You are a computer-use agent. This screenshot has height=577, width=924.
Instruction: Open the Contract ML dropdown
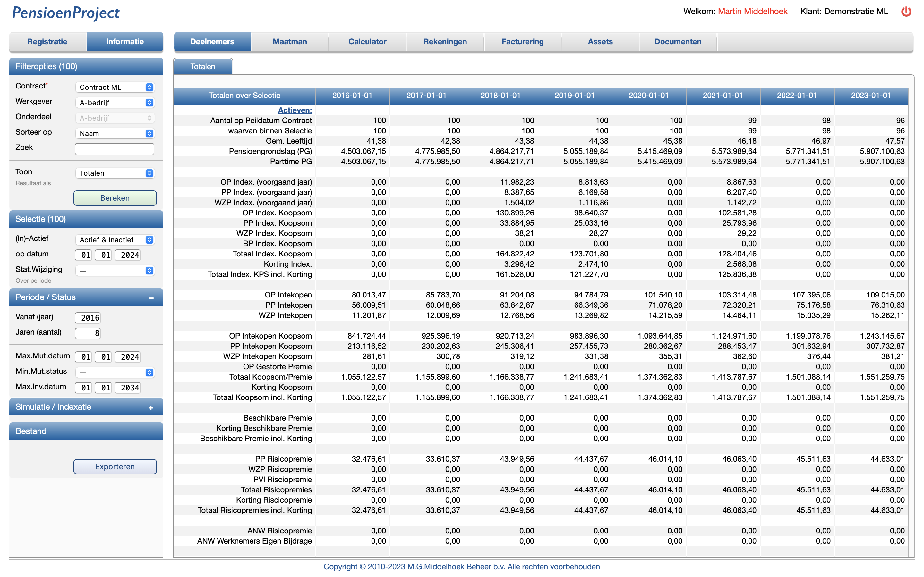[x=115, y=88]
